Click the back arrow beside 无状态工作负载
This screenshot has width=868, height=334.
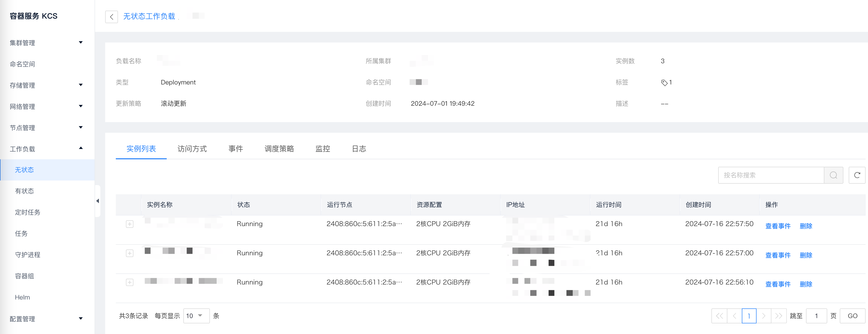[x=111, y=17]
